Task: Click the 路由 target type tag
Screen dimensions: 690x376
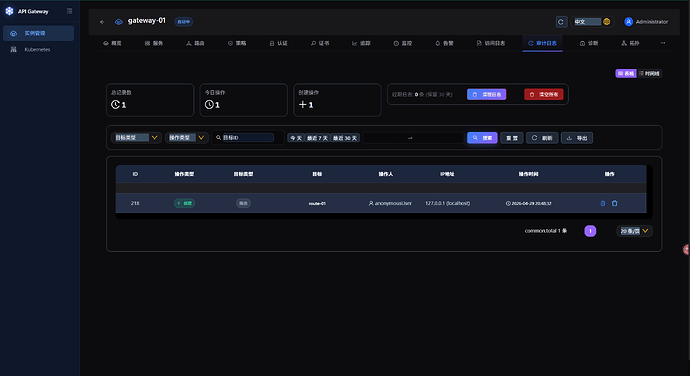Action: (x=243, y=203)
